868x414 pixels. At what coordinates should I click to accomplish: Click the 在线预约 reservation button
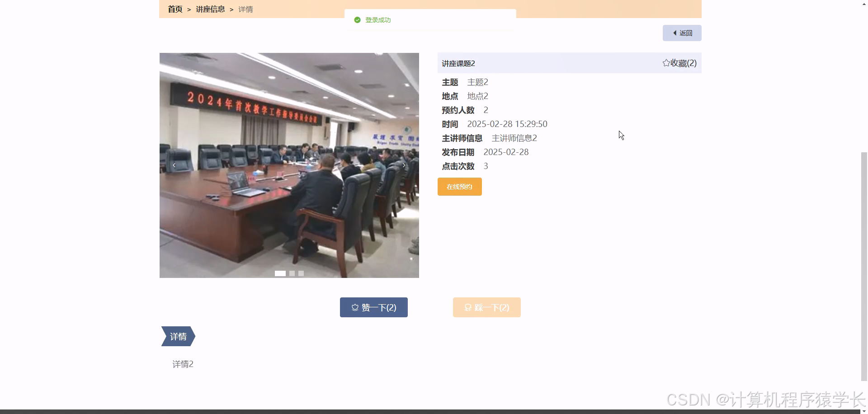[x=459, y=186]
